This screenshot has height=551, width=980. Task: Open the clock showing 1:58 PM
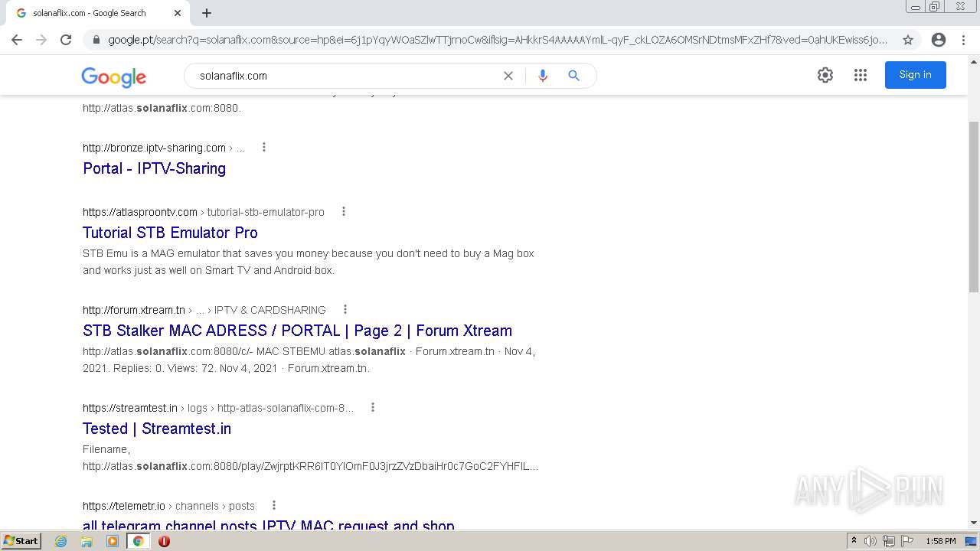click(940, 541)
